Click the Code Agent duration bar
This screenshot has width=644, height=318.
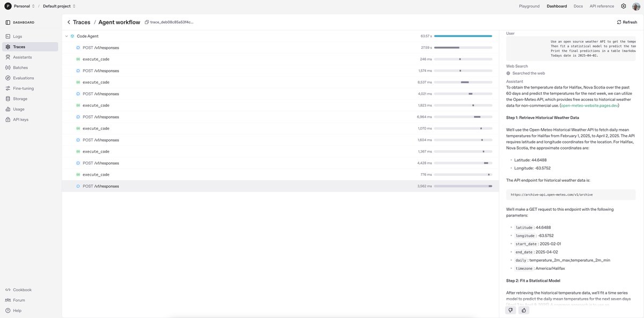463,36
